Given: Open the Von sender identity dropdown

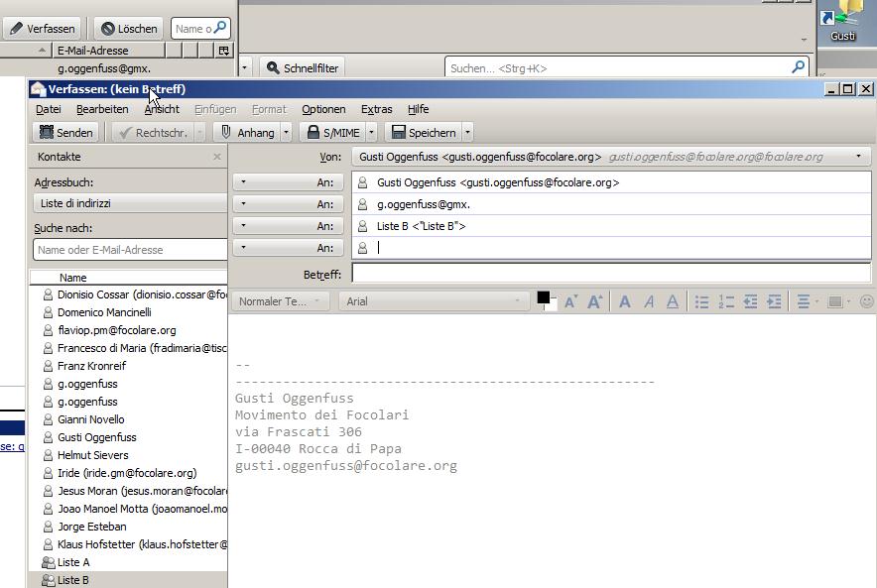Looking at the screenshot, I should (x=858, y=157).
